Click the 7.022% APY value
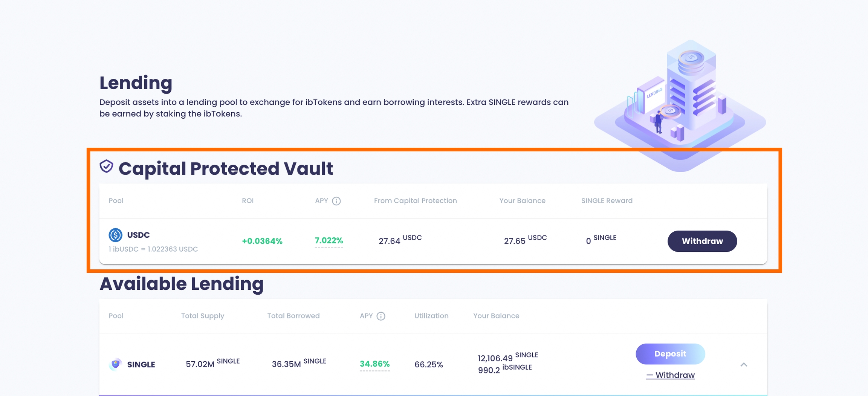The image size is (868, 396). pyautogui.click(x=329, y=240)
